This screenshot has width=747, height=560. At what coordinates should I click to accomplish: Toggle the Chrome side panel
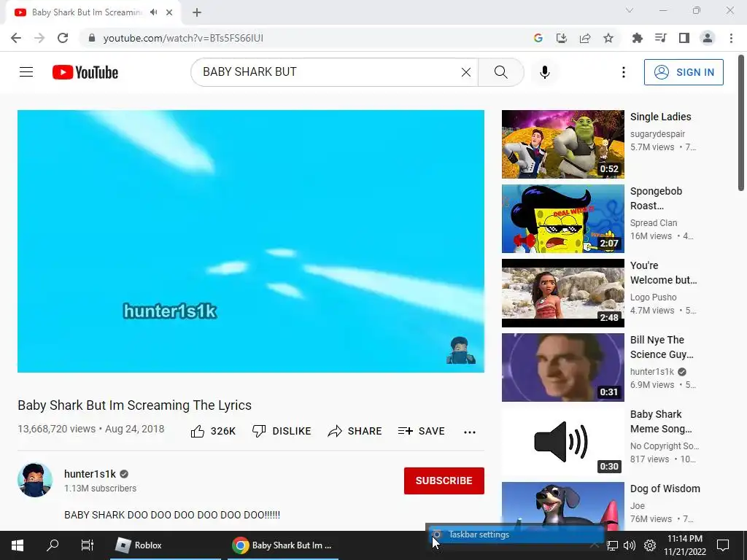pyautogui.click(x=684, y=38)
